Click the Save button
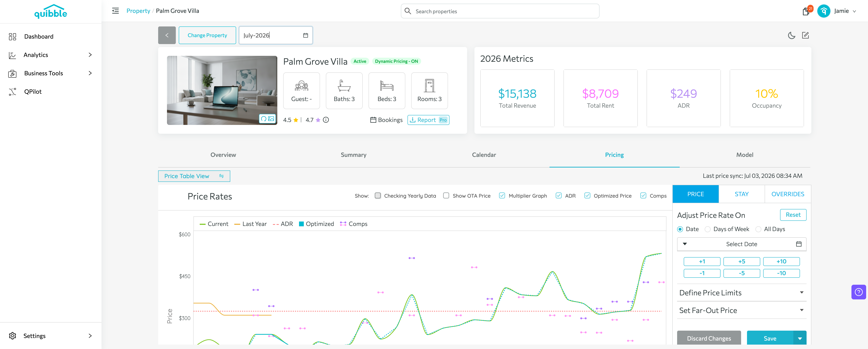This screenshot has height=349, width=868. 770,338
